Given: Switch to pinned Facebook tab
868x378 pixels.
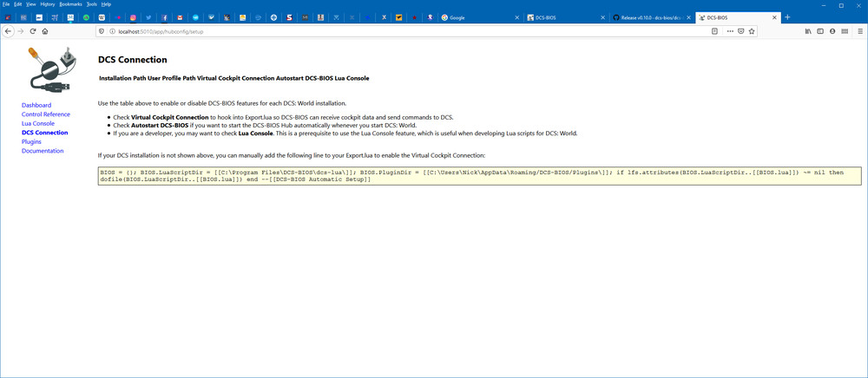Looking at the screenshot, I should tap(164, 17).
